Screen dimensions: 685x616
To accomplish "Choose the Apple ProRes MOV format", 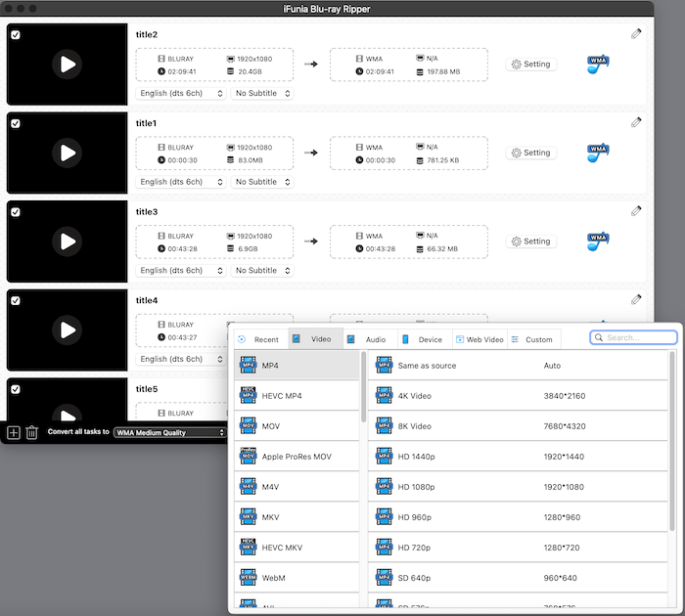I will click(x=297, y=457).
